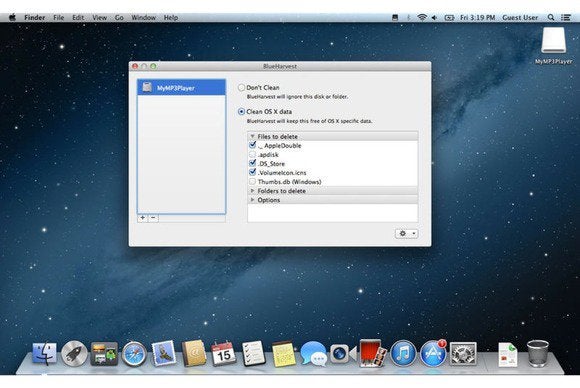580x388 pixels.
Task: Select MyMP3Player in the BlueHarvest list
Action: click(x=181, y=88)
